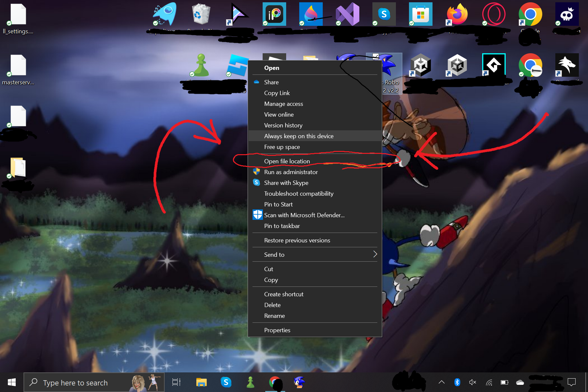Open Skype from the taskbar

(226, 382)
